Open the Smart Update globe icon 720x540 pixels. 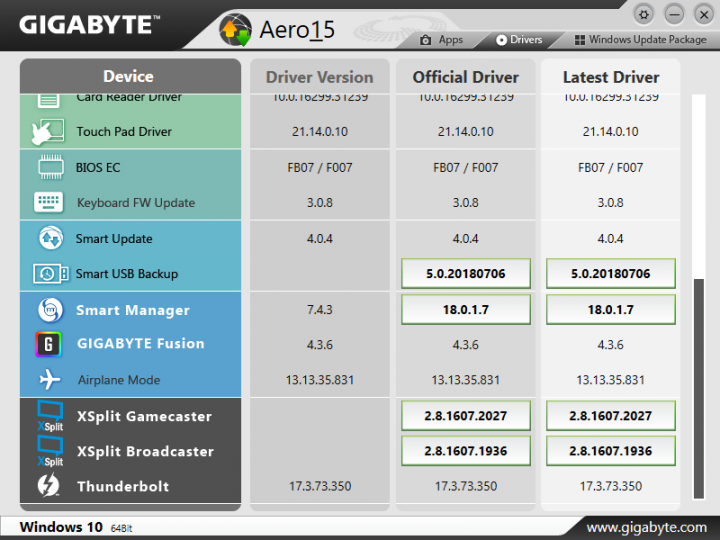tap(51, 238)
